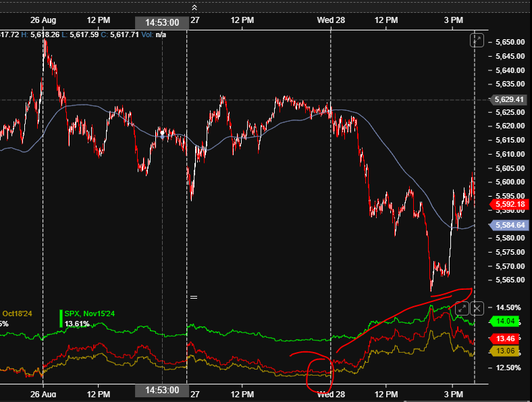Image resolution: width=532 pixels, height=402 pixels.
Task: Click the red 13.46 volatility tag
Action: point(505,338)
